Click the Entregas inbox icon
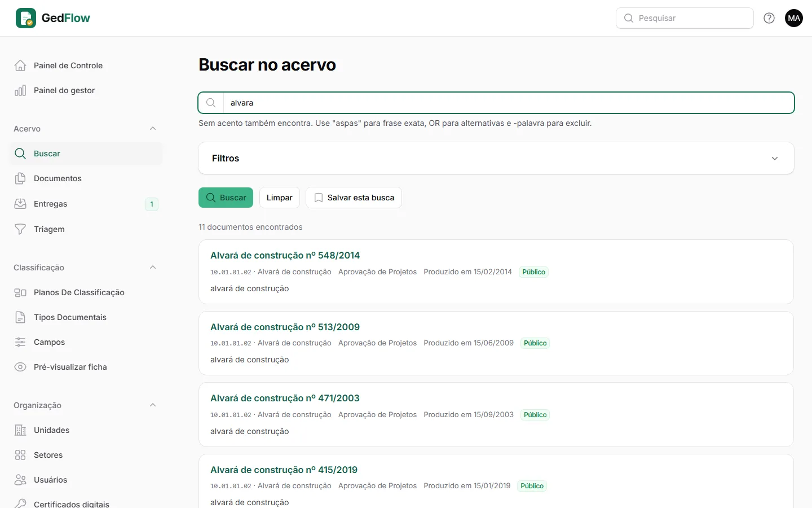Viewport: 812px width, 508px height. click(x=20, y=204)
